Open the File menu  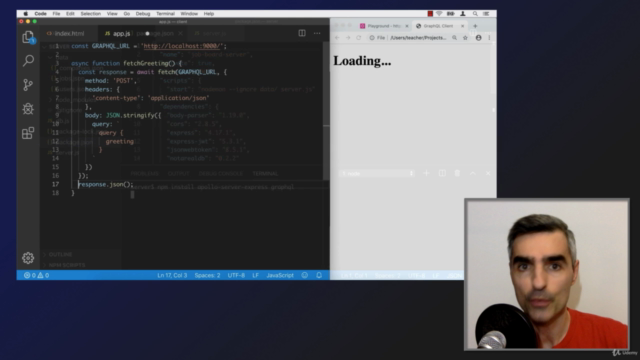coord(56,13)
